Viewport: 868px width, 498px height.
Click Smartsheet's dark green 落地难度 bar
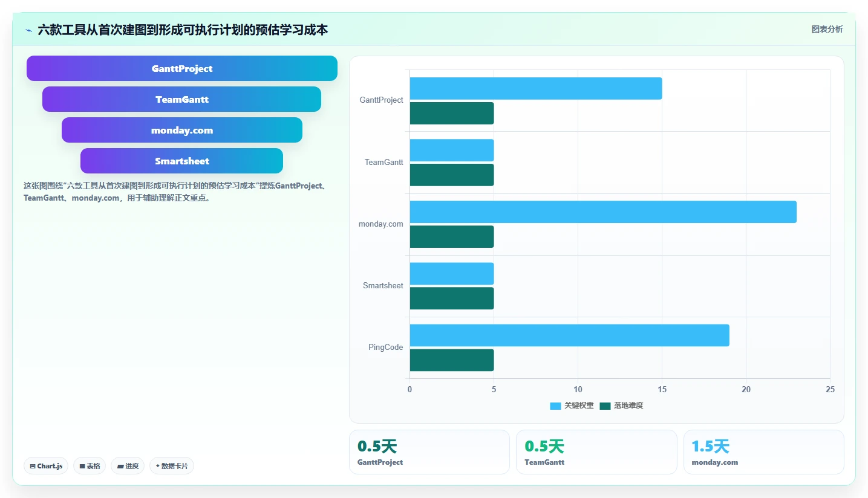click(452, 298)
